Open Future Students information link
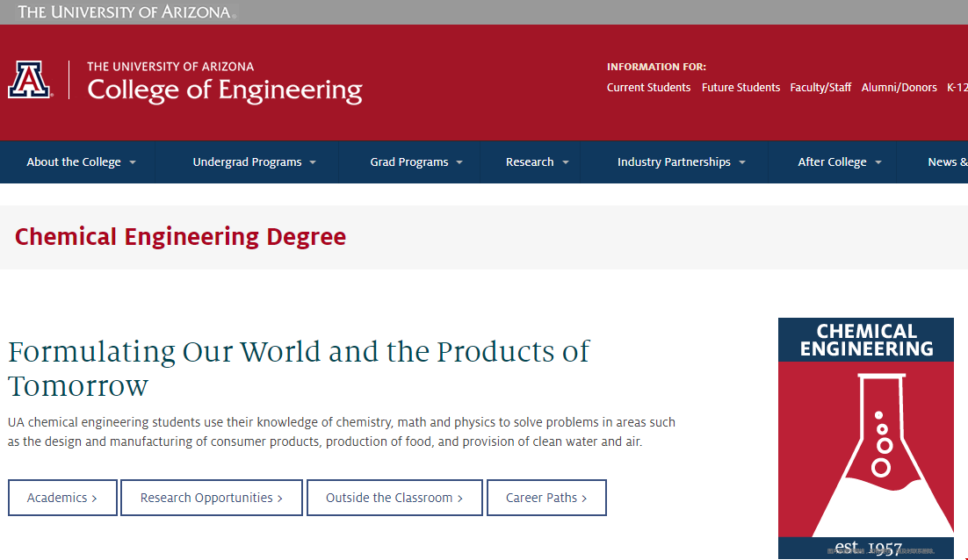 click(740, 88)
